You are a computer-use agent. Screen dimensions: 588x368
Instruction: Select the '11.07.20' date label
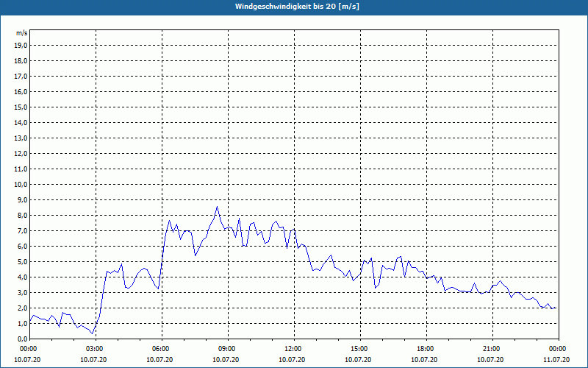[x=556, y=360]
